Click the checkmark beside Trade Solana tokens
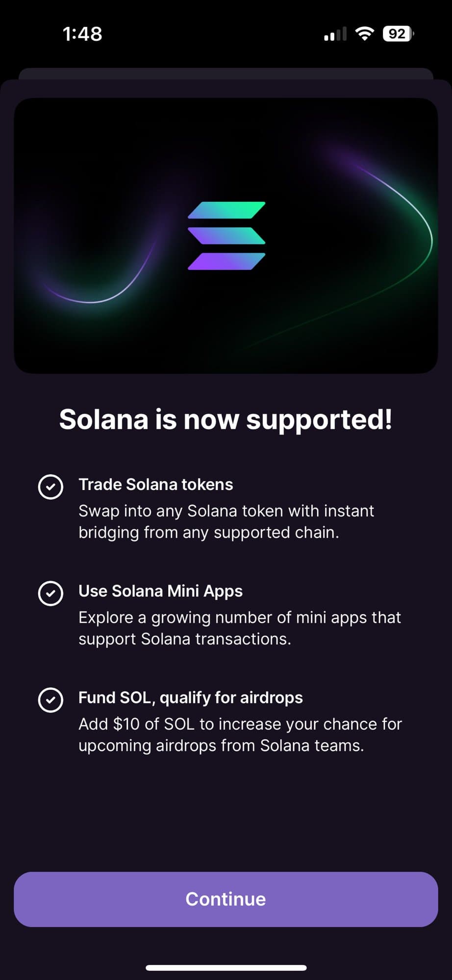452x980 pixels. (x=50, y=487)
